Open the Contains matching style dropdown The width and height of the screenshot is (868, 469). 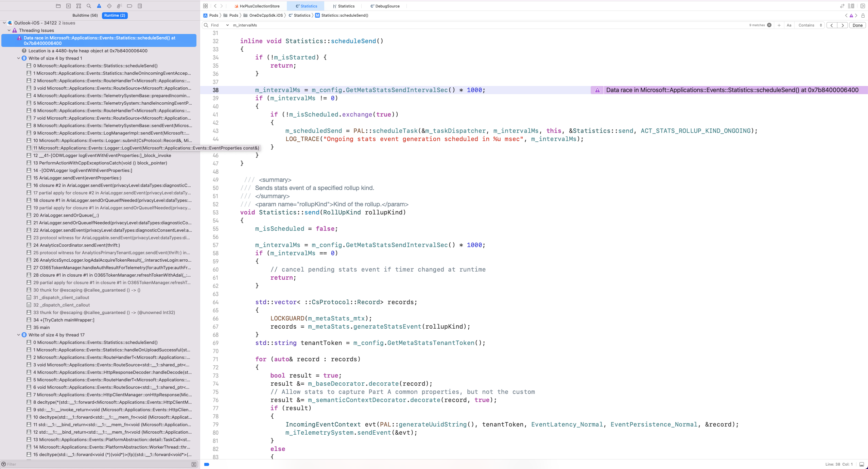(809, 25)
